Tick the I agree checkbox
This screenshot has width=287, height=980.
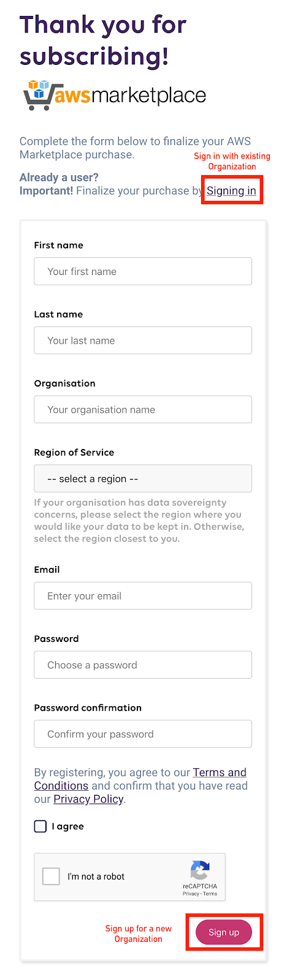(40, 826)
